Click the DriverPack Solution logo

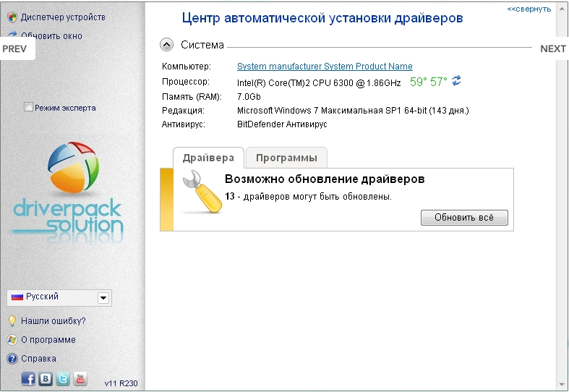point(68,192)
